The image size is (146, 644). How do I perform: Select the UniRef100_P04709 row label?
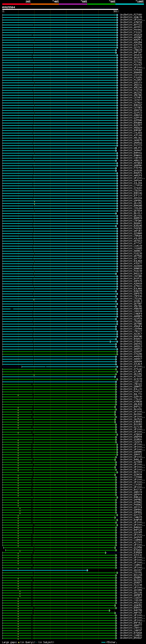pos(131,90)
